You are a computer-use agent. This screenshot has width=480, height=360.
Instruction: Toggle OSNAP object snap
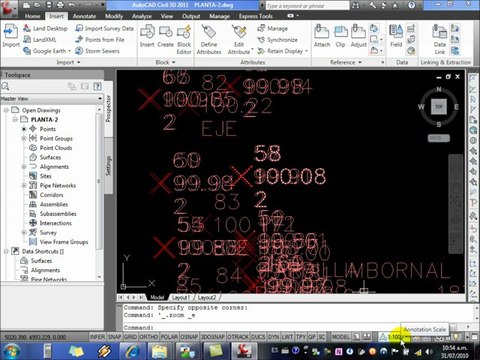click(x=189, y=337)
